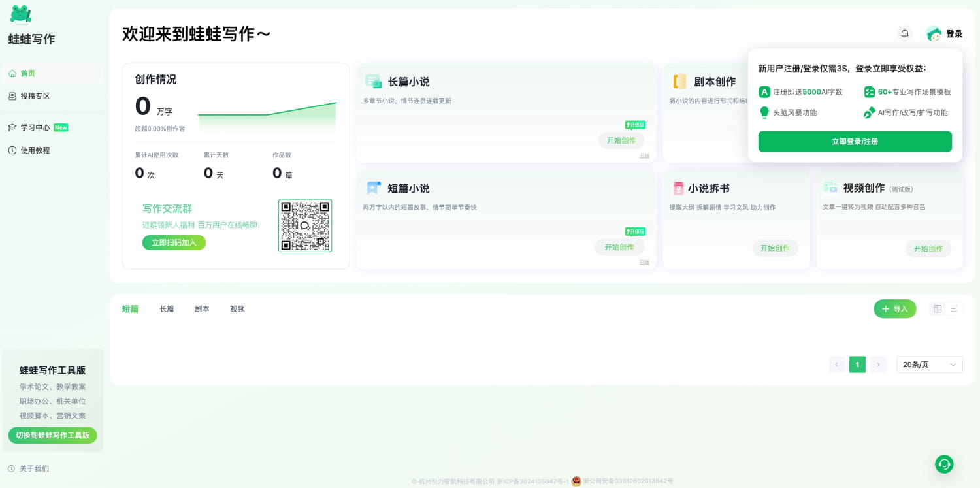Click the notification bell icon
Image resolution: width=980 pixels, height=488 pixels.
(904, 34)
